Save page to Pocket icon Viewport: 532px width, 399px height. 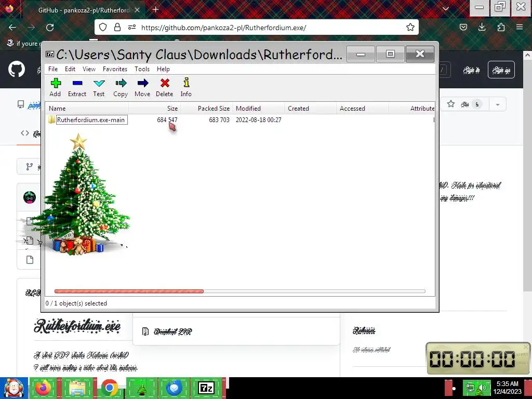click(463, 28)
